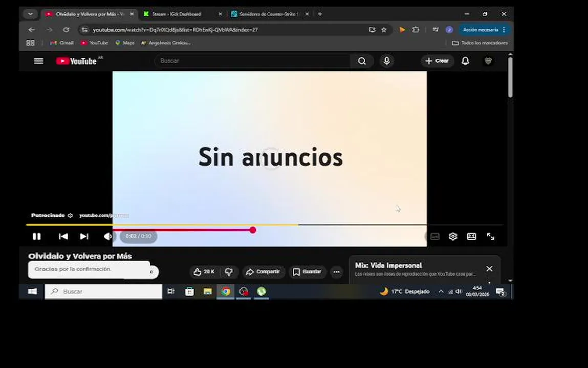Toggle theater mode in player
The width and height of the screenshot is (588, 368).
(x=471, y=236)
